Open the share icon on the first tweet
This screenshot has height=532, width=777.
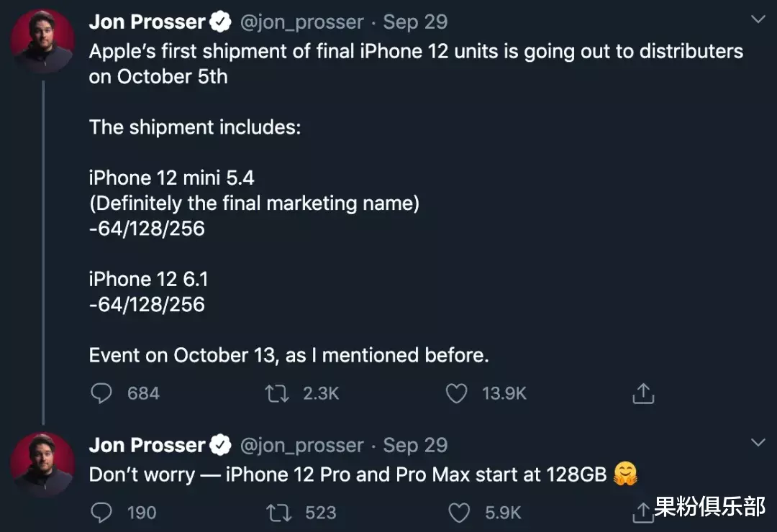tap(642, 393)
